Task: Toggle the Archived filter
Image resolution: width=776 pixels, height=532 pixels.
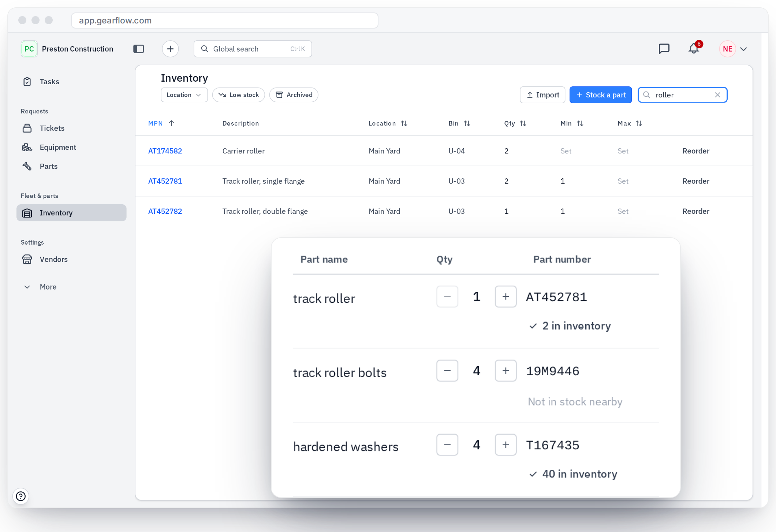Action: [294, 95]
